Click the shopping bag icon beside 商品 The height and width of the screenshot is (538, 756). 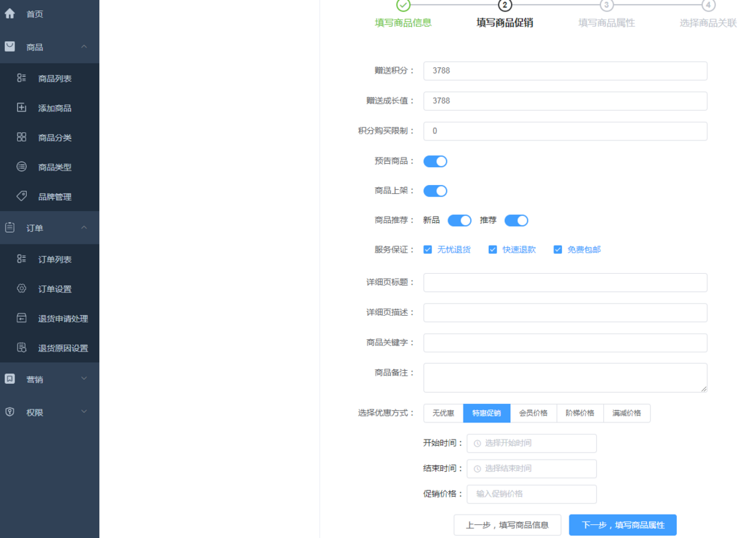point(10,46)
